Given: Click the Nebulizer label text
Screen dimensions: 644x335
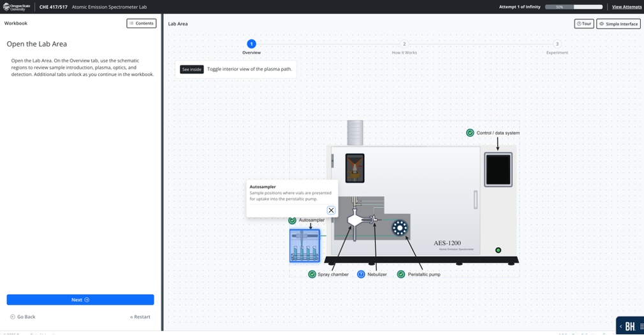Looking at the screenshot, I should tap(377, 274).
